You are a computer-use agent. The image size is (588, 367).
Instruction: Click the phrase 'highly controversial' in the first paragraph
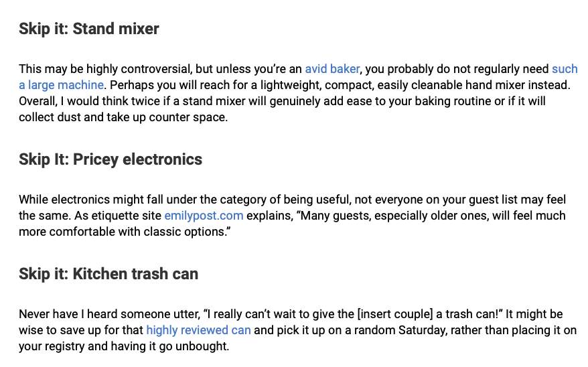(139, 69)
